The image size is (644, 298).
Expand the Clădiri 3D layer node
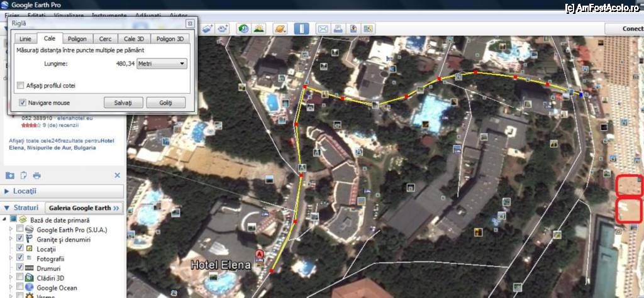[x=11, y=277]
